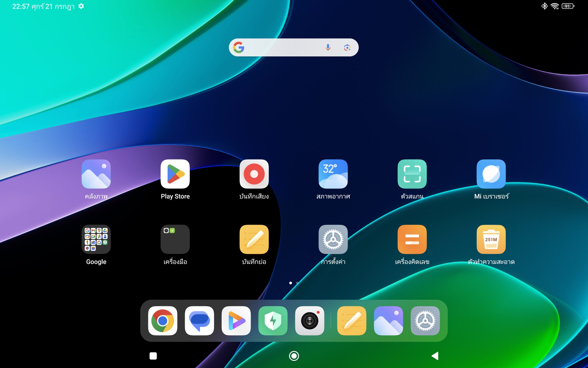Launch Mi Video player from dock

click(236, 321)
